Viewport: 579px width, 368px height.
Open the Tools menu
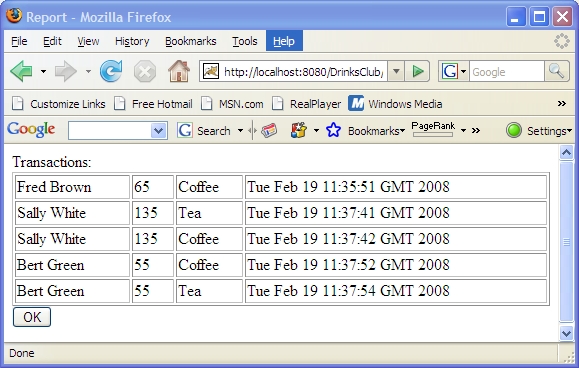point(244,41)
